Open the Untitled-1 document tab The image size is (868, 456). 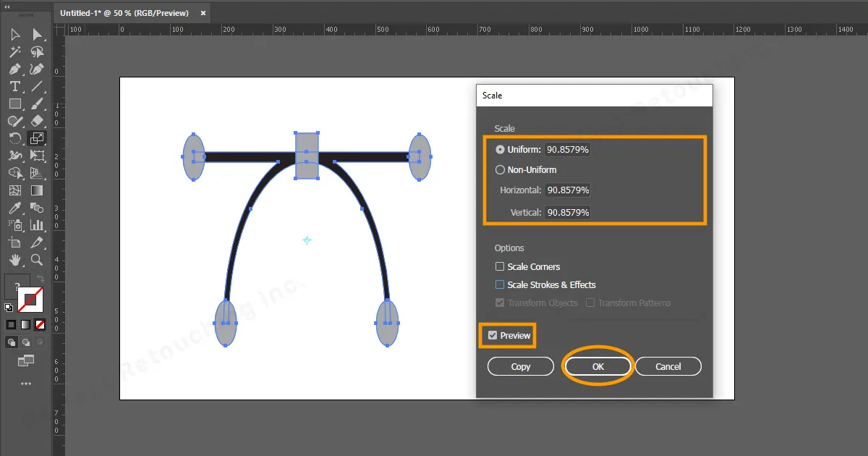pyautogui.click(x=124, y=13)
